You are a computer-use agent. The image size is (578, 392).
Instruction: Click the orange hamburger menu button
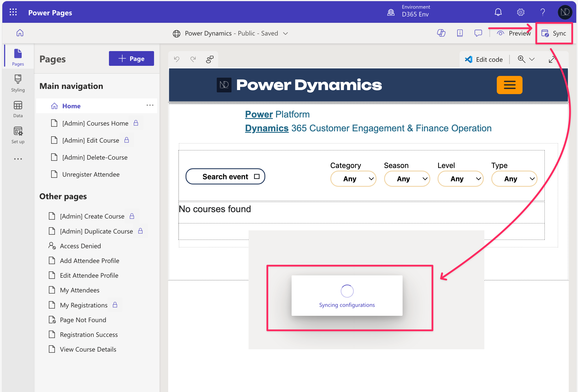[510, 85]
